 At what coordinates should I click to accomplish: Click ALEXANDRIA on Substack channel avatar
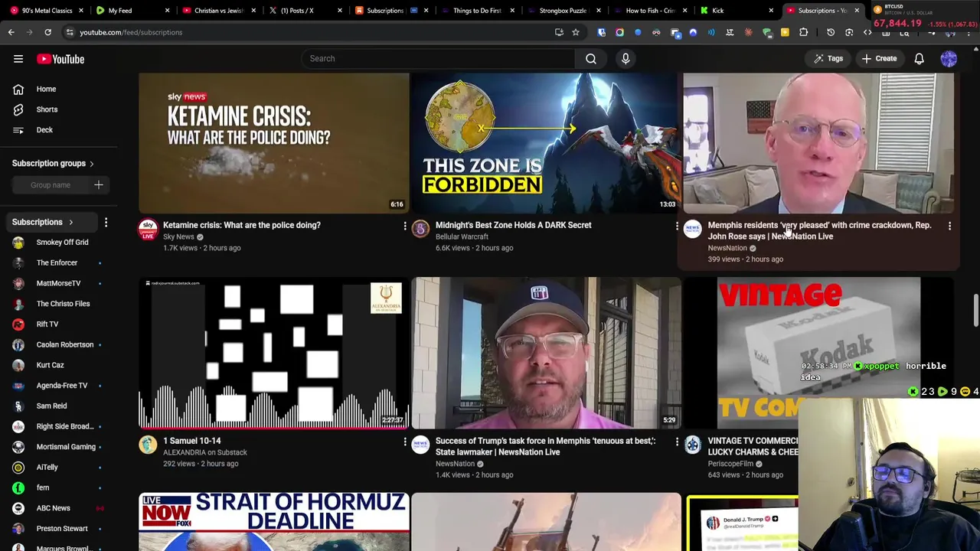(x=148, y=445)
